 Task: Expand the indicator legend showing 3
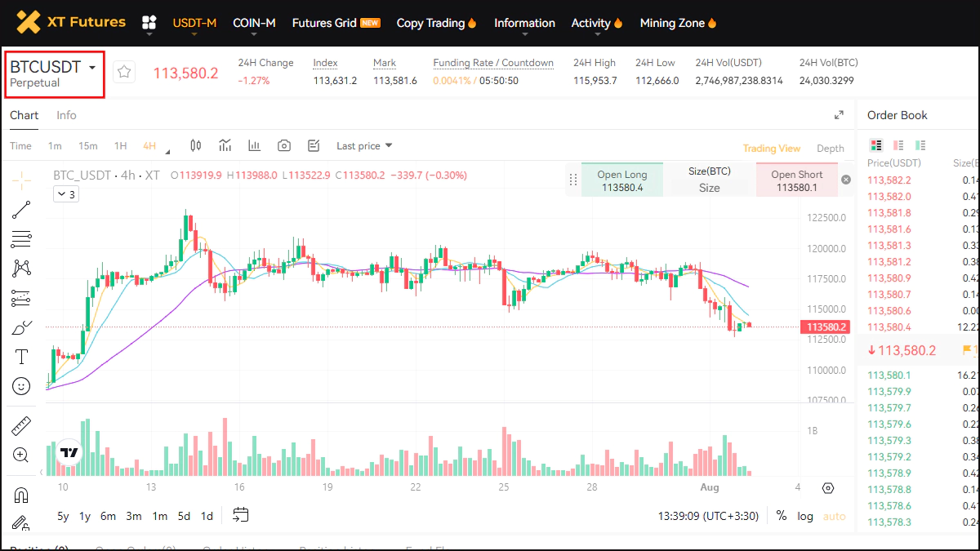coord(66,194)
